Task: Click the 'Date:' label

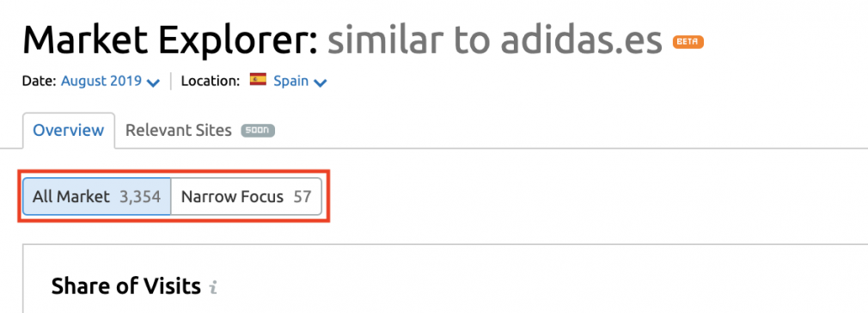Action: coord(40,81)
